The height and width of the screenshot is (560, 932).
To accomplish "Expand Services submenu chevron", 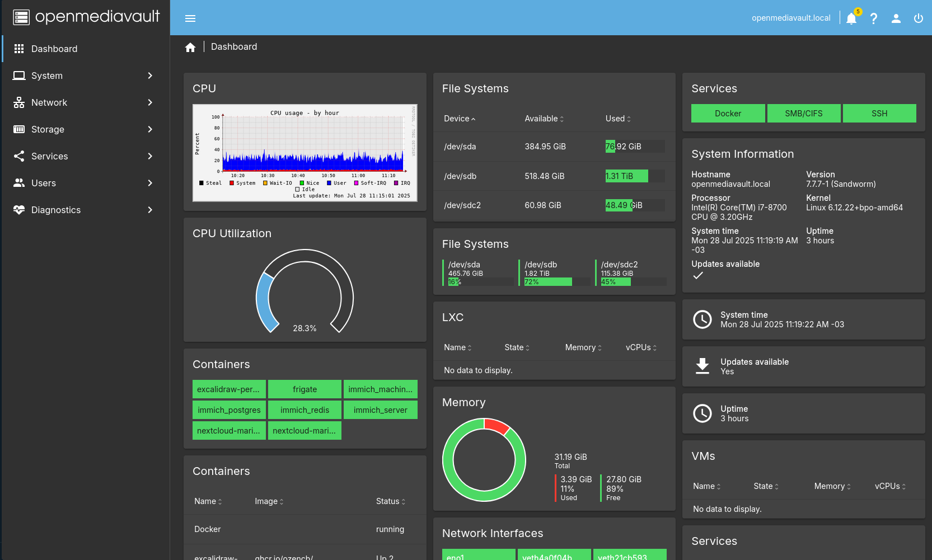I will pyautogui.click(x=150, y=156).
